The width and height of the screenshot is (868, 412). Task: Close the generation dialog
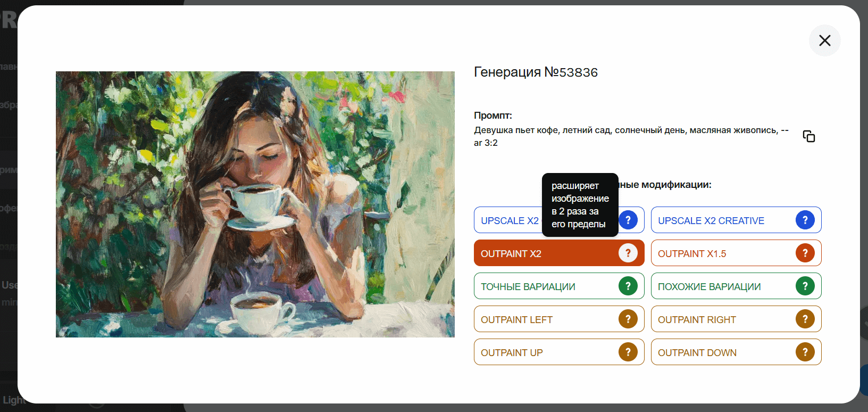tap(824, 40)
